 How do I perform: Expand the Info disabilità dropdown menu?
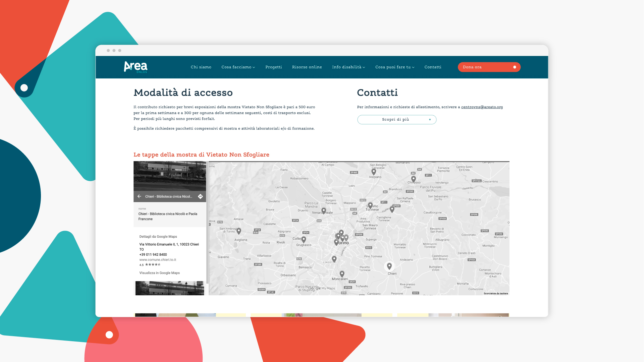[x=348, y=67]
